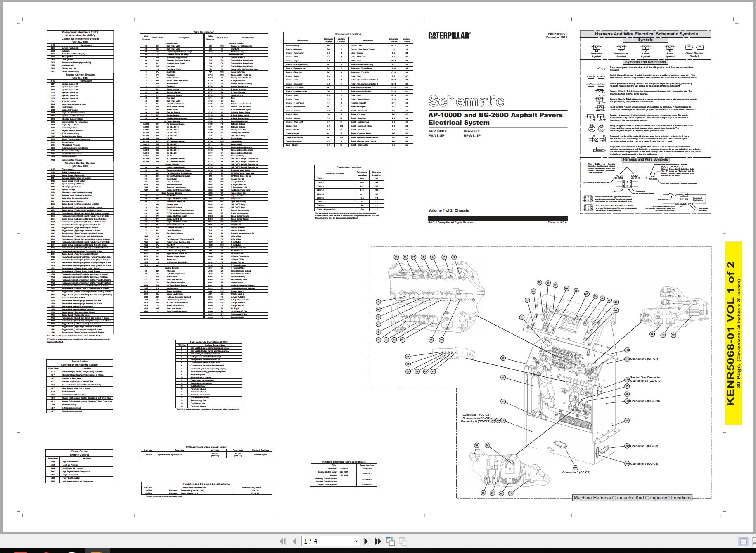
Task: Go to the first page
Action: 282,541
